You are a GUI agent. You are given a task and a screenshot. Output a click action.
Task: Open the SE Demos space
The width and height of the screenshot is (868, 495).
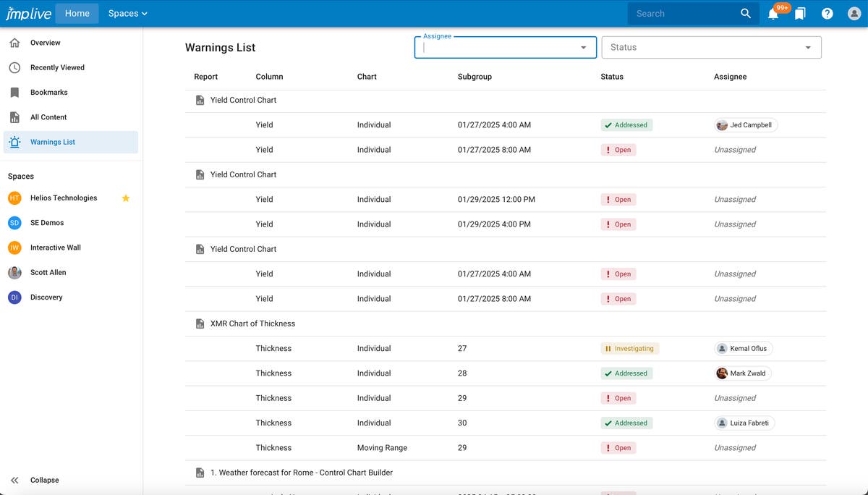click(46, 223)
